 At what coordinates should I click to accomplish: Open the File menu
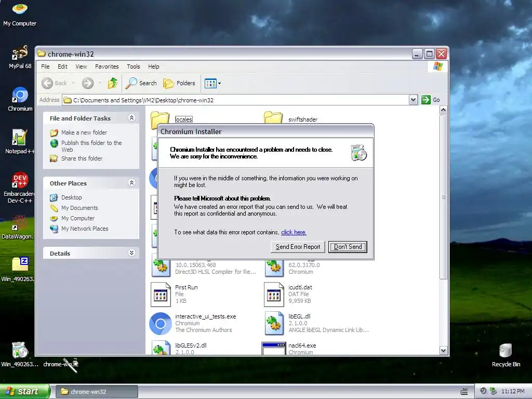[x=45, y=66]
